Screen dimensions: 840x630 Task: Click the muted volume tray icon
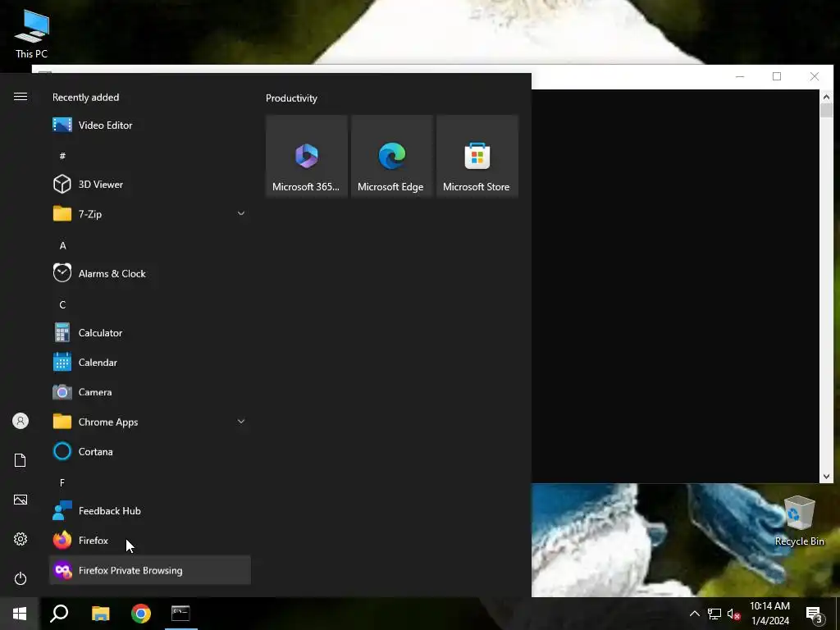click(733, 614)
